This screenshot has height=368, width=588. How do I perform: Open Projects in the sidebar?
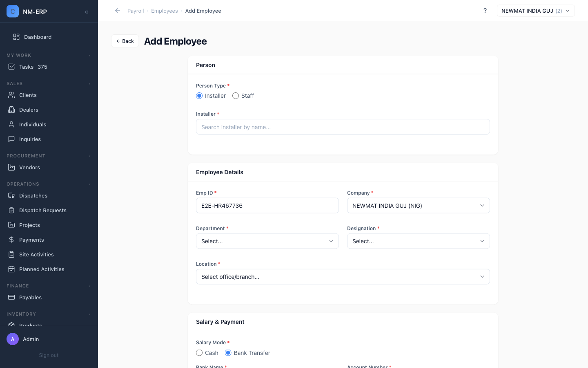49,225
